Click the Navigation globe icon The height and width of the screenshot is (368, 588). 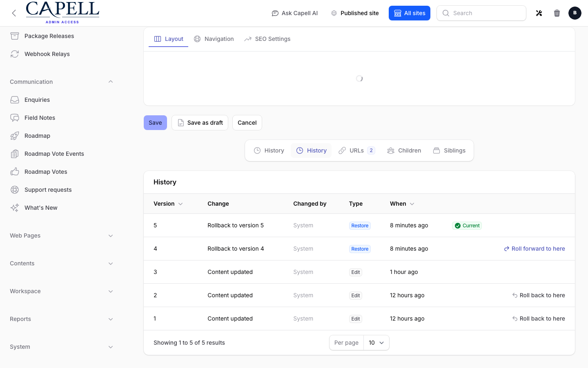coord(197,39)
